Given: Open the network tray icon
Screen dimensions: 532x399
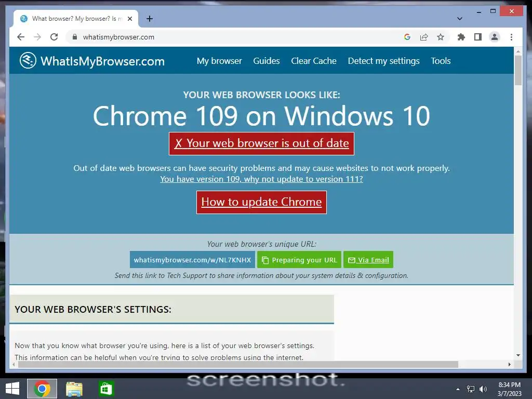Looking at the screenshot, I should coord(471,389).
